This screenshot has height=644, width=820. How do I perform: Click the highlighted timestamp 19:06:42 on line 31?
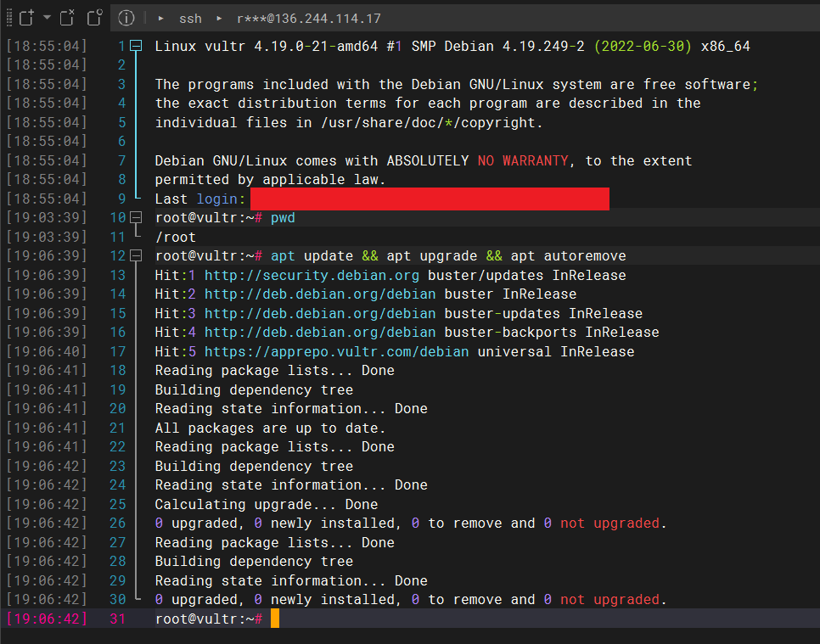pos(47,619)
